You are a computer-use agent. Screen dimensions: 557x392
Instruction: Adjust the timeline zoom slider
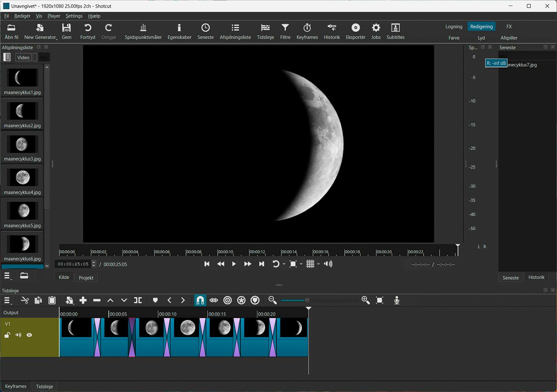[307, 300]
